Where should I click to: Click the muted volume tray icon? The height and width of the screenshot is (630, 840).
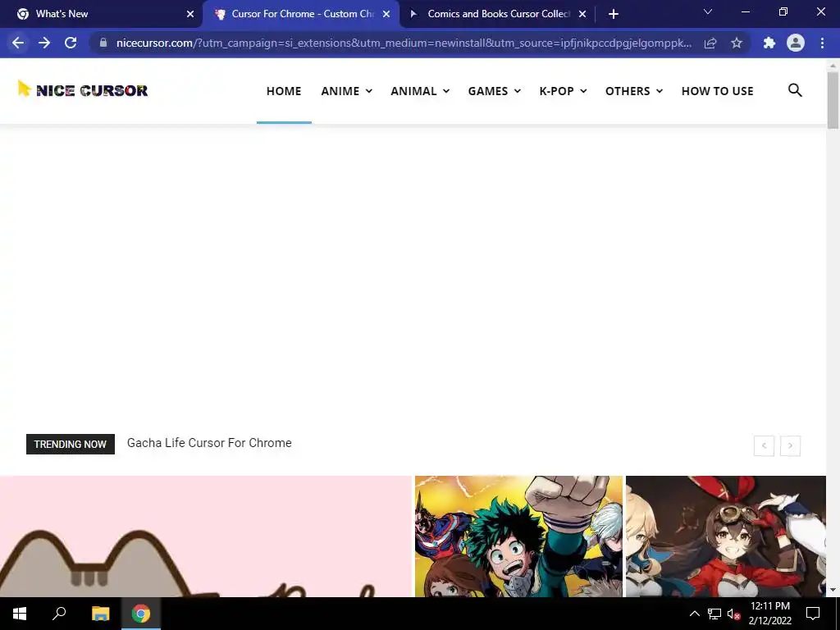coord(733,614)
